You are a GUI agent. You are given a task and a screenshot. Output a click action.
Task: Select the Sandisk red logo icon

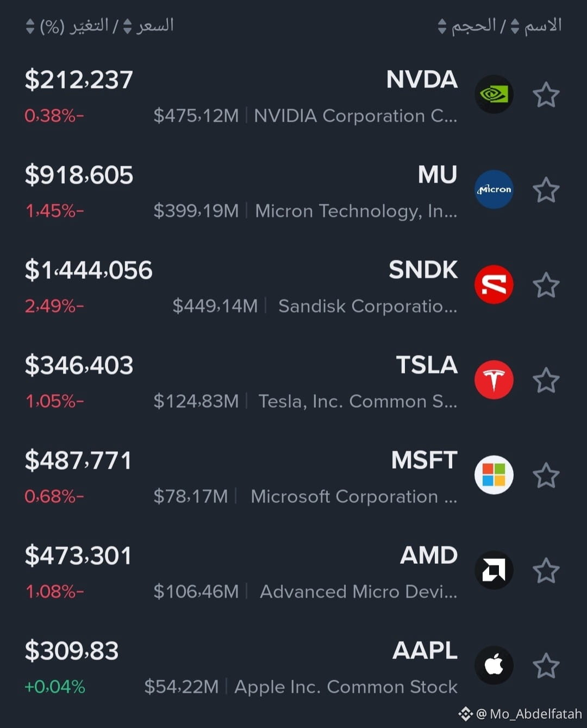494,284
